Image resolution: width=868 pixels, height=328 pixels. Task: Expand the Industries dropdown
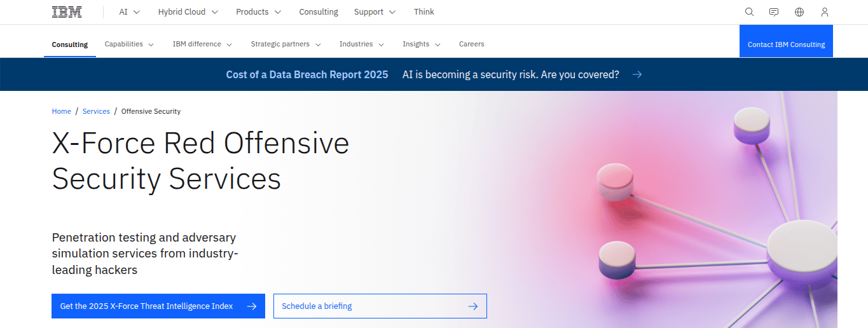point(362,44)
